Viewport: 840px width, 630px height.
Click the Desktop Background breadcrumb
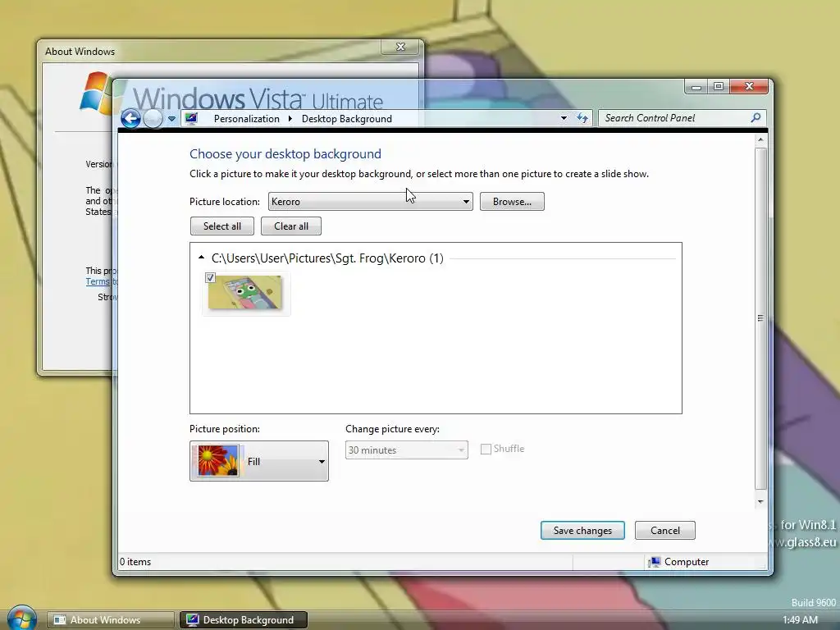(347, 119)
